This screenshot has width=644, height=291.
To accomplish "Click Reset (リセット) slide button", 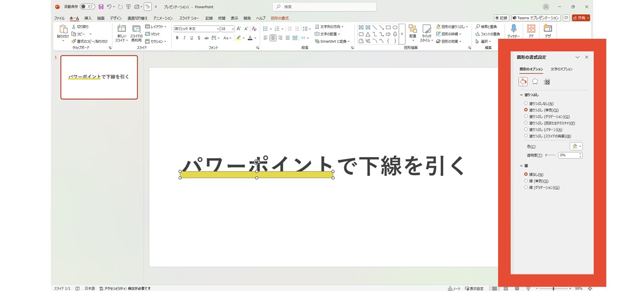I will click(x=153, y=34).
